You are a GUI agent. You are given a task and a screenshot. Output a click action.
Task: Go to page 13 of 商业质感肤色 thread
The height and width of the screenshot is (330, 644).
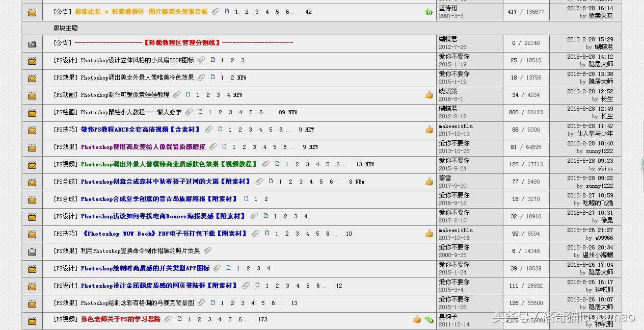pos(359,164)
